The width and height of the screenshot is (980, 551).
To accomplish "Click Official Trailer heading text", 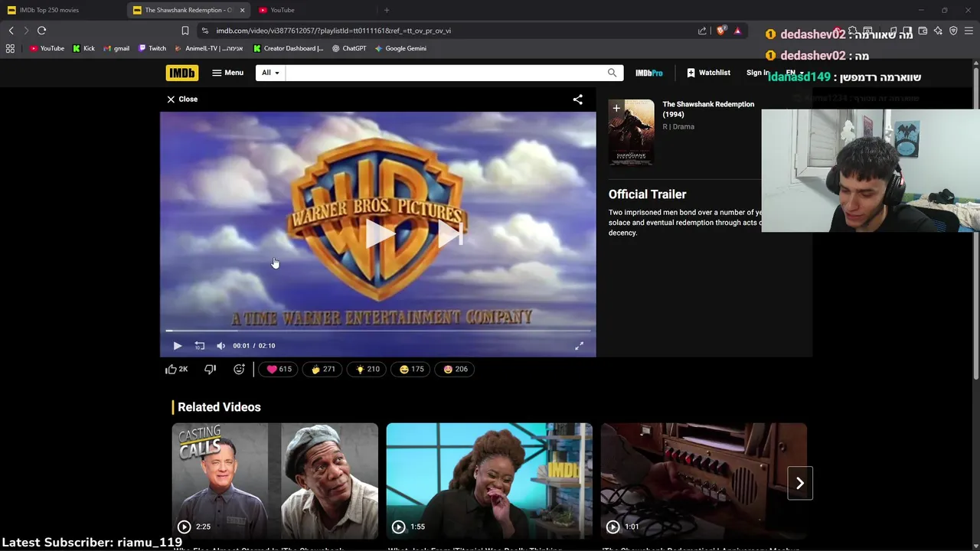I will pyautogui.click(x=647, y=194).
